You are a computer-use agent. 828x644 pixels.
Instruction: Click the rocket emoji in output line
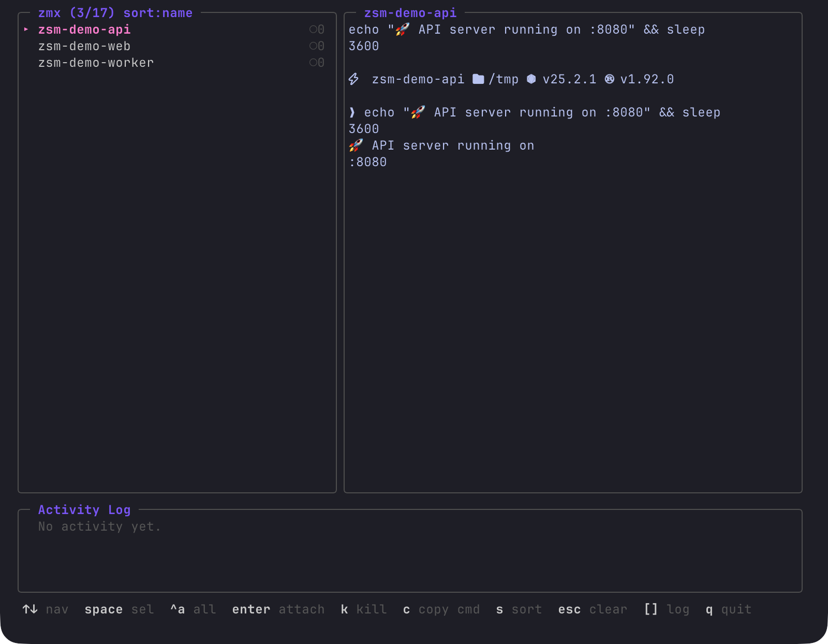(356, 145)
